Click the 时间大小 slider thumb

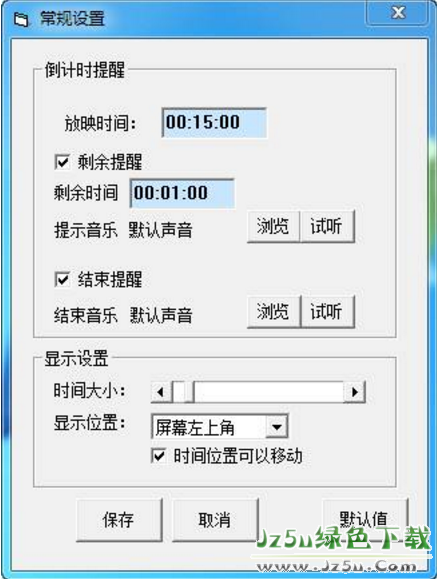point(183,391)
